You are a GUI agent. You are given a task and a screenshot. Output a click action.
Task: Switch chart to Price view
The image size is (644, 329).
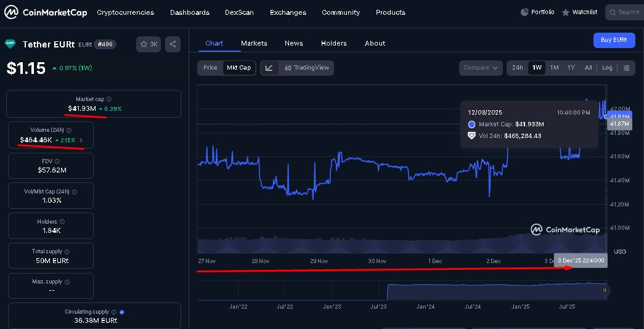pos(210,68)
